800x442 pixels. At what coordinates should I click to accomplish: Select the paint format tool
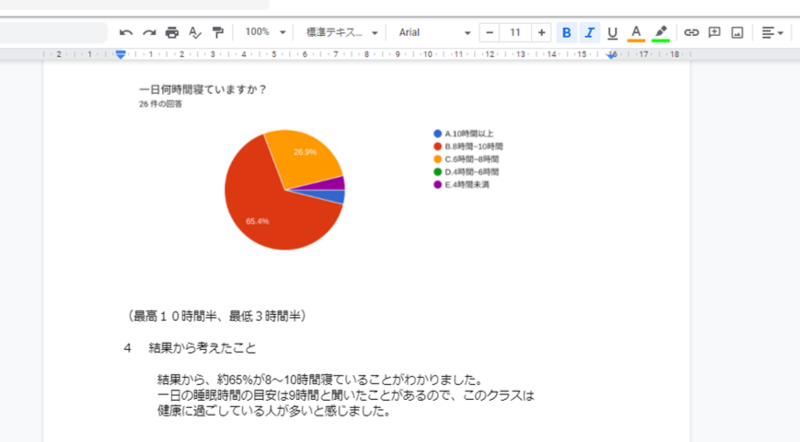point(218,33)
